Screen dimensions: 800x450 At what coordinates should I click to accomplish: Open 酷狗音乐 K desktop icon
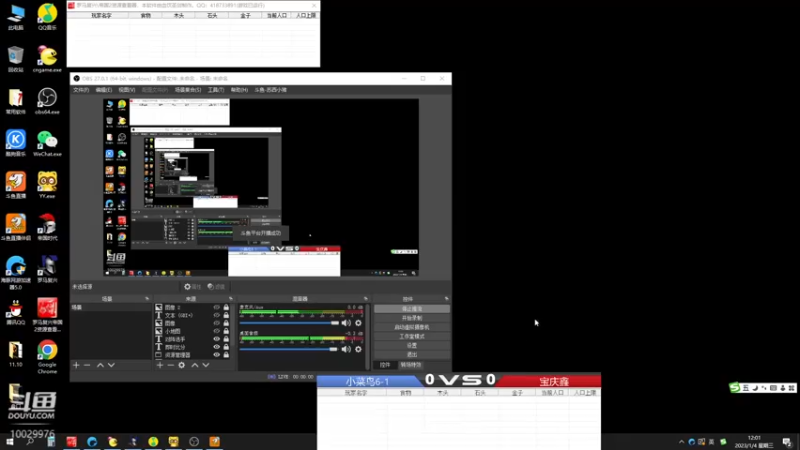pos(15,142)
